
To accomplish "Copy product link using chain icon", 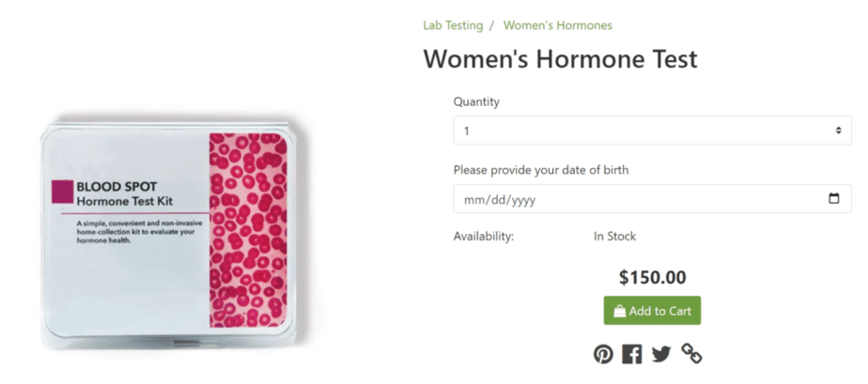I will click(x=691, y=353).
